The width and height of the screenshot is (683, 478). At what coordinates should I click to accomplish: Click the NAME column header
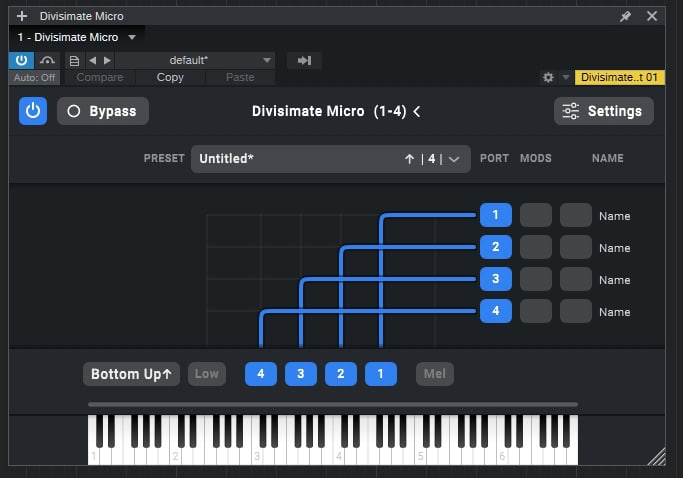coord(608,159)
